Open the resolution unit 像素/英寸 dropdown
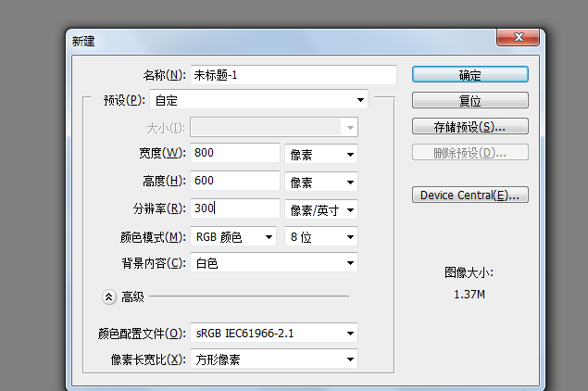Viewport: 588px width, 391px height. 321,209
